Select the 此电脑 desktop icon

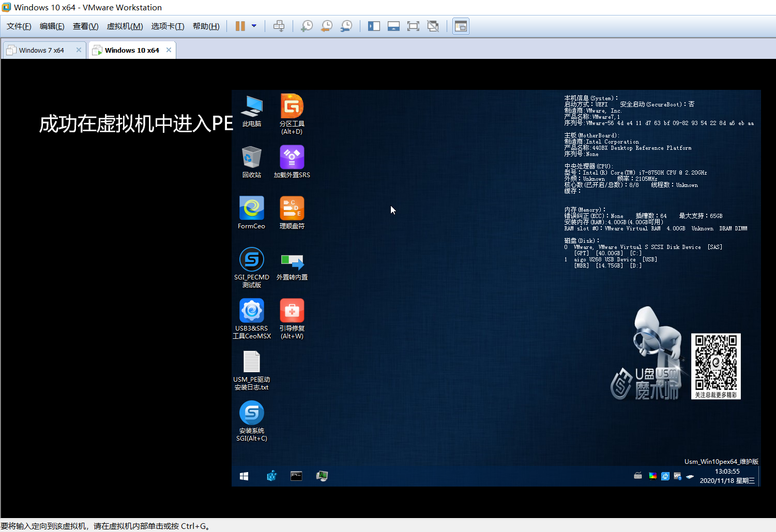[x=252, y=111]
